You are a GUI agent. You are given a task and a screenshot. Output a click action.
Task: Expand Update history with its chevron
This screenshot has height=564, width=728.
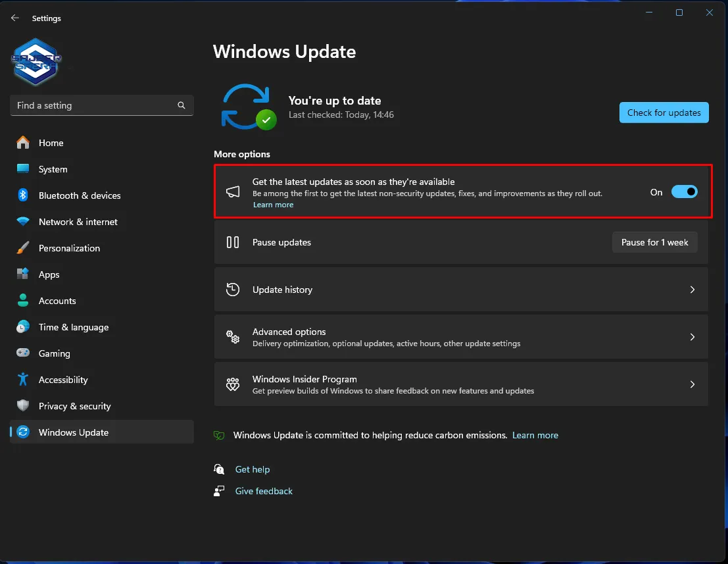click(692, 290)
